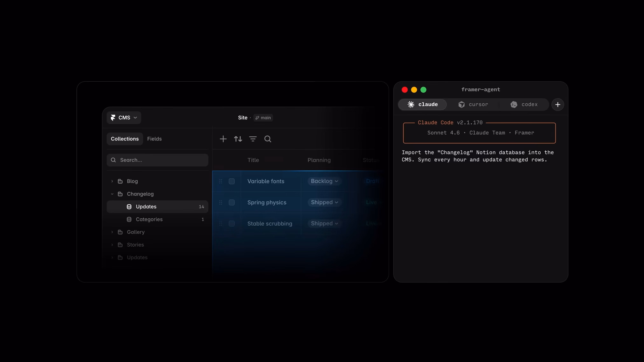
Task: Open the CMS dropdown menu
Action: tap(124, 118)
